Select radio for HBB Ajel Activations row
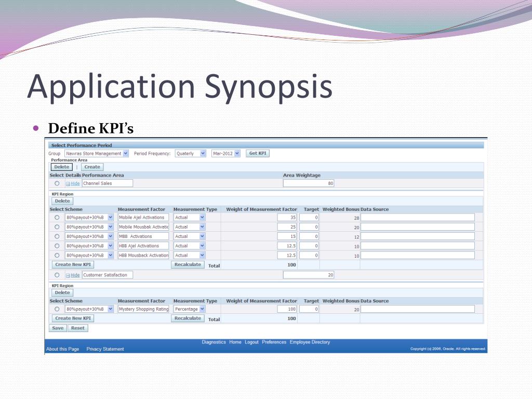 point(57,246)
